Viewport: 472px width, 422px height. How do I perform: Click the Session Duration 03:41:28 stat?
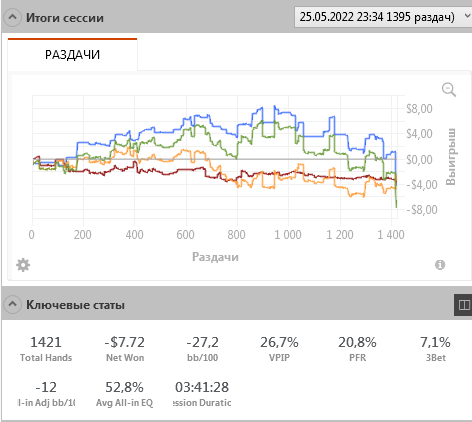click(x=202, y=394)
